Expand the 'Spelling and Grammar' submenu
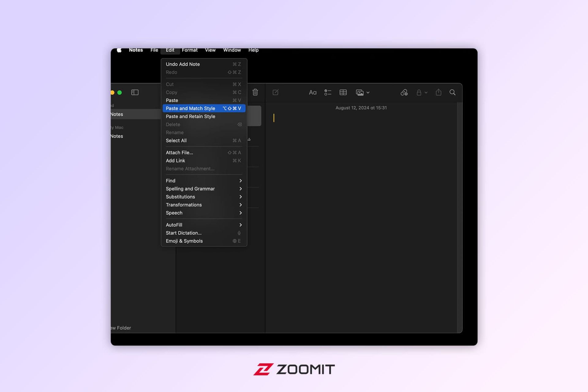 point(202,189)
